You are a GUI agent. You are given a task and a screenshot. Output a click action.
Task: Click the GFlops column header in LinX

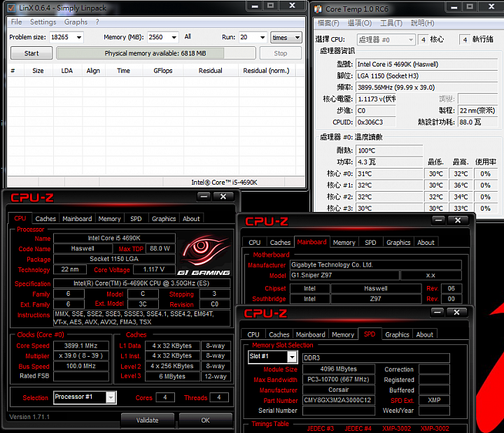click(163, 71)
